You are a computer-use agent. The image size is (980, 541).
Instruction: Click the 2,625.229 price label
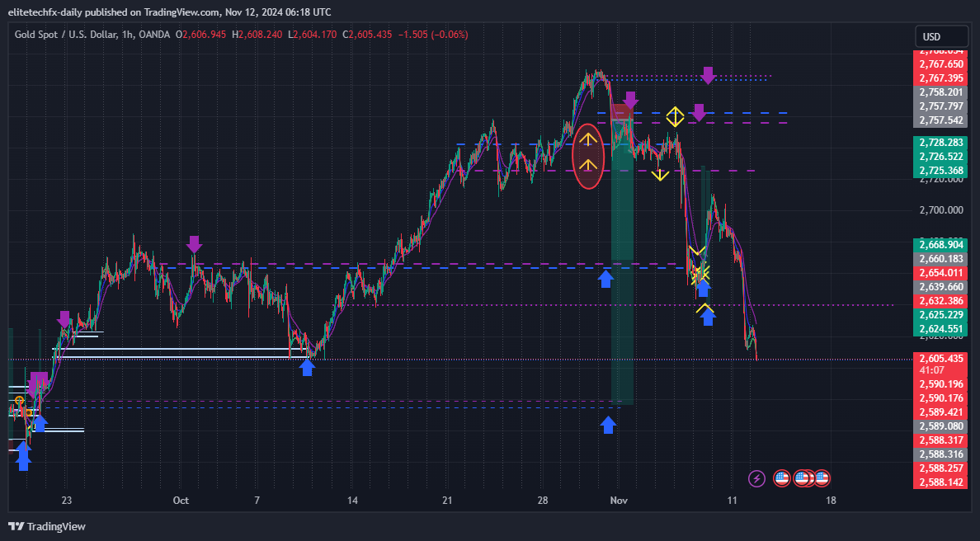[941, 315]
